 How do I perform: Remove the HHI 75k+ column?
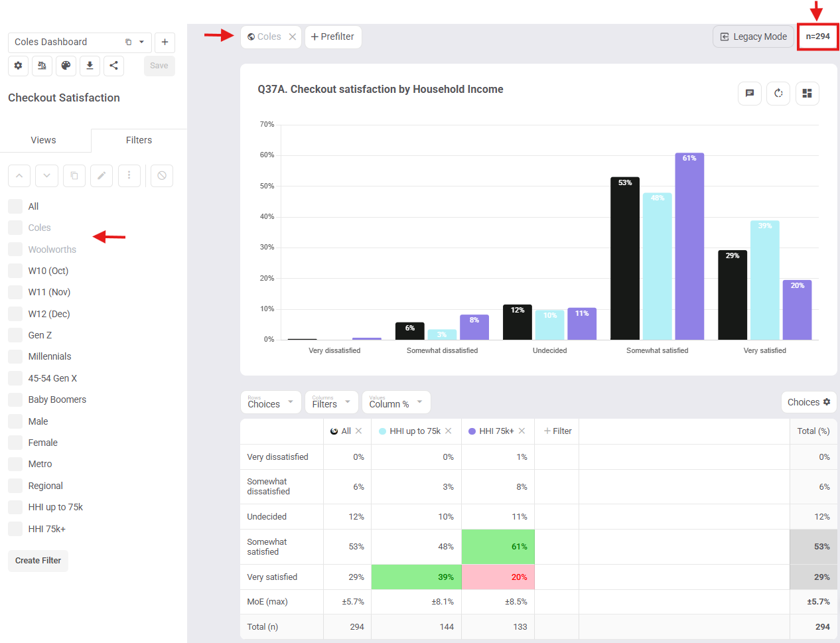pos(522,431)
